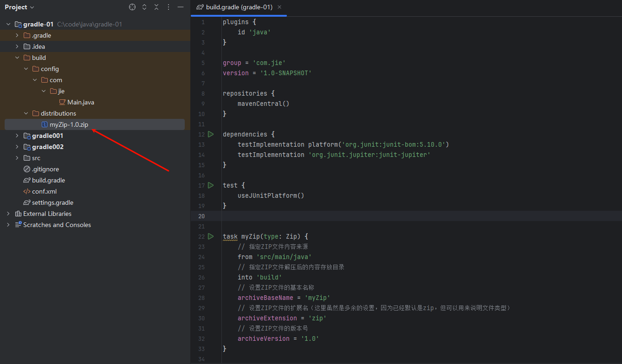Image resolution: width=622 pixels, height=364 pixels.
Task: Run the test block gutter icon
Action: (211, 185)
